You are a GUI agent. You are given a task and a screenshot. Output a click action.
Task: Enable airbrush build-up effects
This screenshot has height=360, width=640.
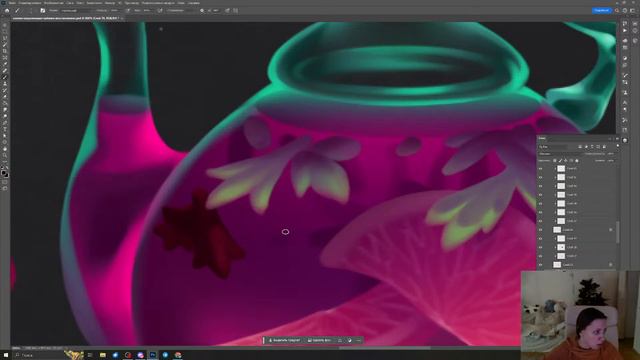[160, 11]
